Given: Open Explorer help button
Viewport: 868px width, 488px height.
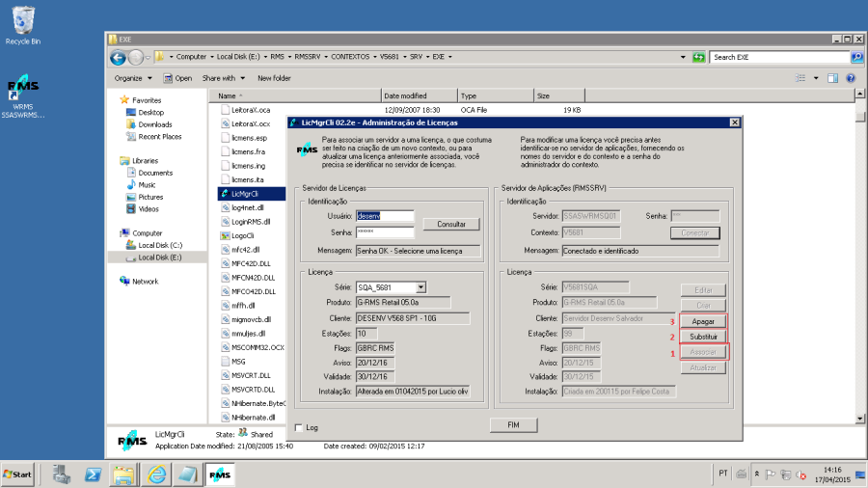Looking at the screenshot, I should [851, 78].
